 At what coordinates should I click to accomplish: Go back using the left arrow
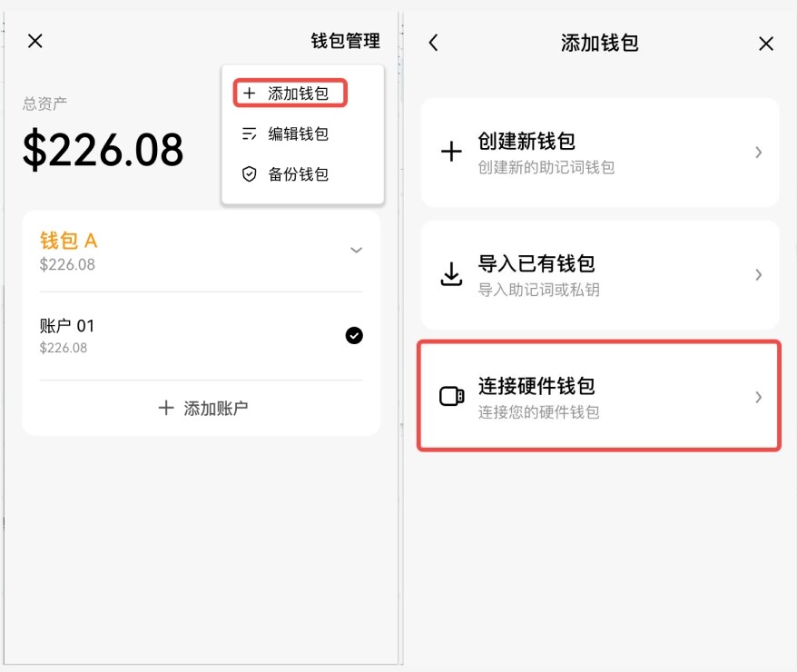click(x=434, y=43)
